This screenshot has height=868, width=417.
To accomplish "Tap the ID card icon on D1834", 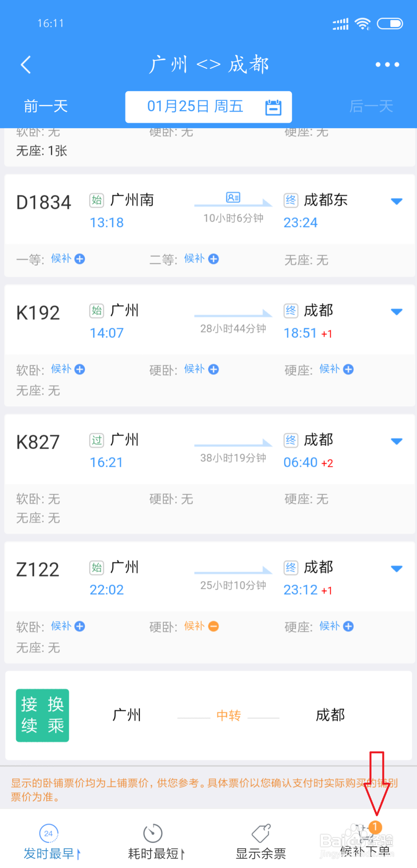I will click(233, 197).
